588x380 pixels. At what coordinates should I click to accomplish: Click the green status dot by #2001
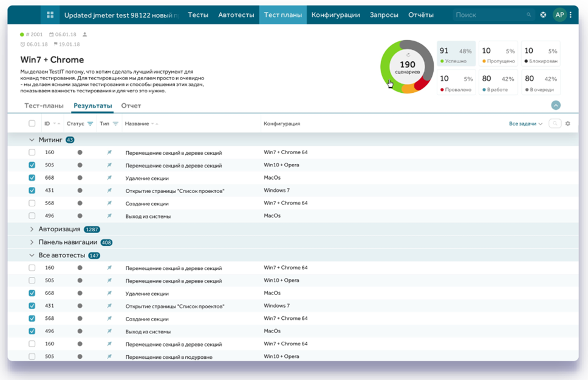tap(22, 35)
